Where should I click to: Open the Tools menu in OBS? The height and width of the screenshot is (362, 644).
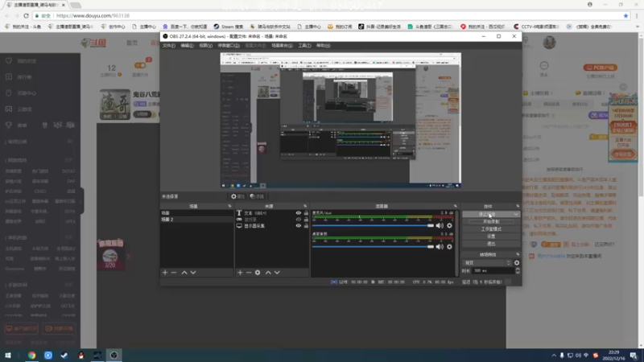click(x=304, y=46)
